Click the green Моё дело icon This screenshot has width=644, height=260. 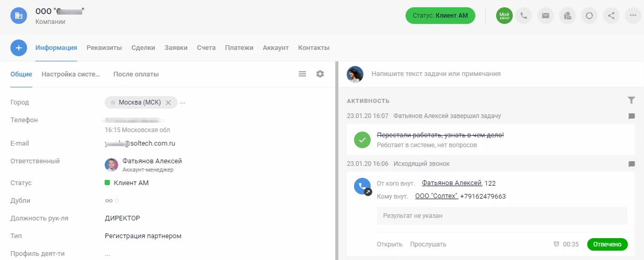504,16
